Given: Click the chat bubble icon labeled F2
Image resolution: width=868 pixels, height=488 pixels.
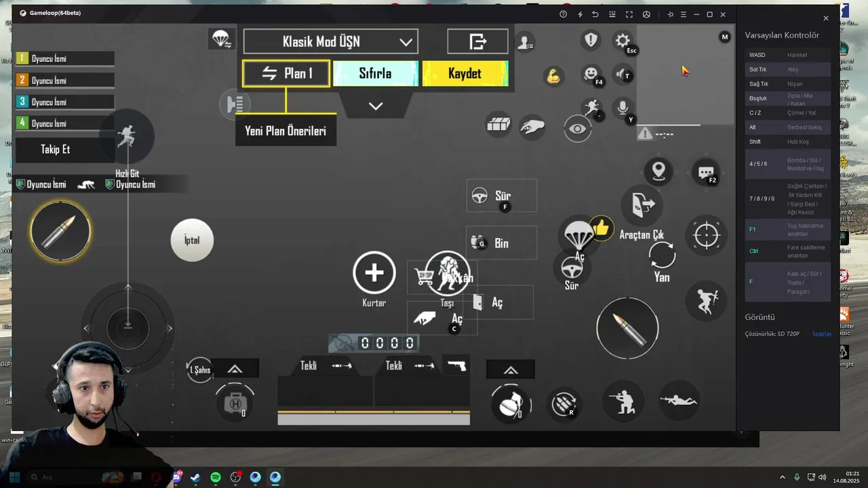Looking at the screenshot, I should pos(706,173).
